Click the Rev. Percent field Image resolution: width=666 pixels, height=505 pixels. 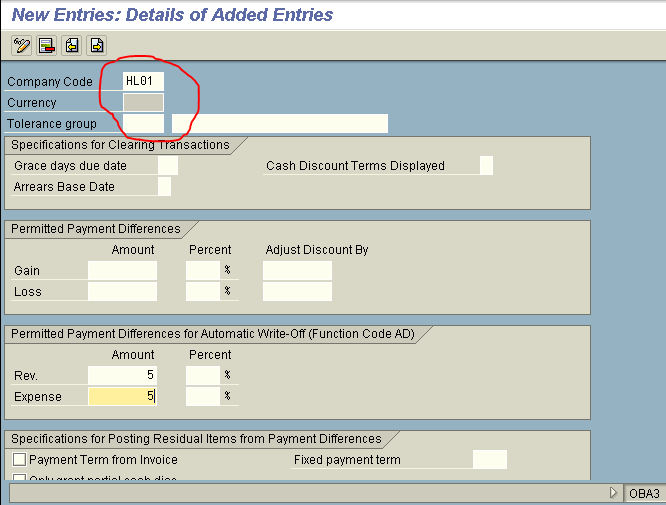coord(203,375)
